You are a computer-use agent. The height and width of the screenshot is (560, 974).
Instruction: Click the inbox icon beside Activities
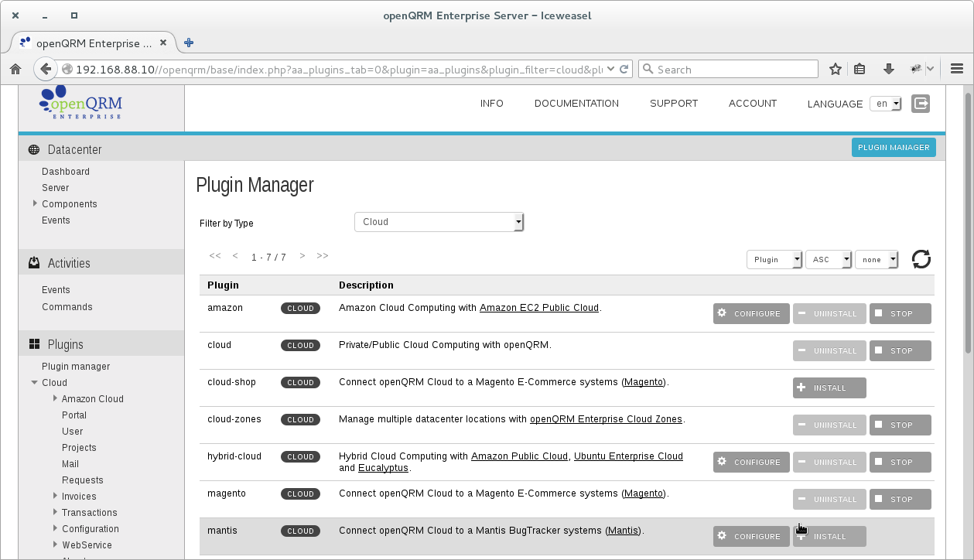[x=34, y=263]
